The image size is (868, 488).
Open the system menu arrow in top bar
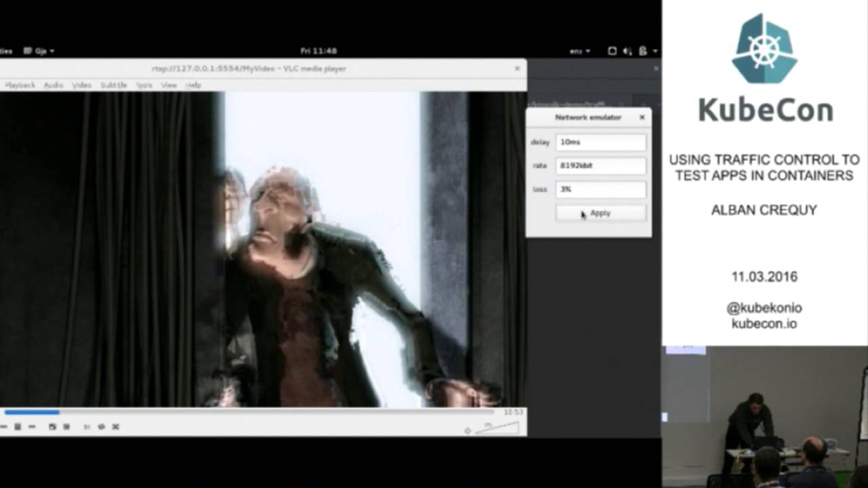[654, 51]
